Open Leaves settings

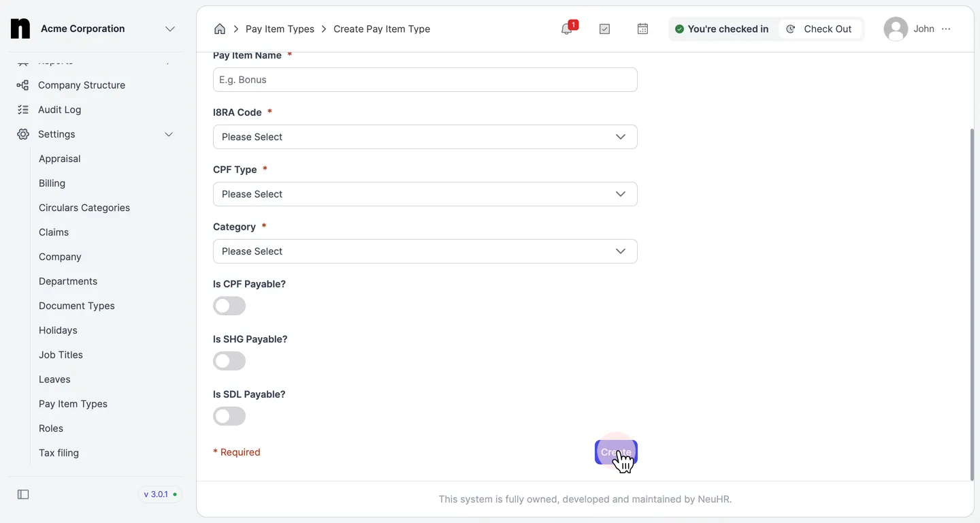[x=54, y=379]
